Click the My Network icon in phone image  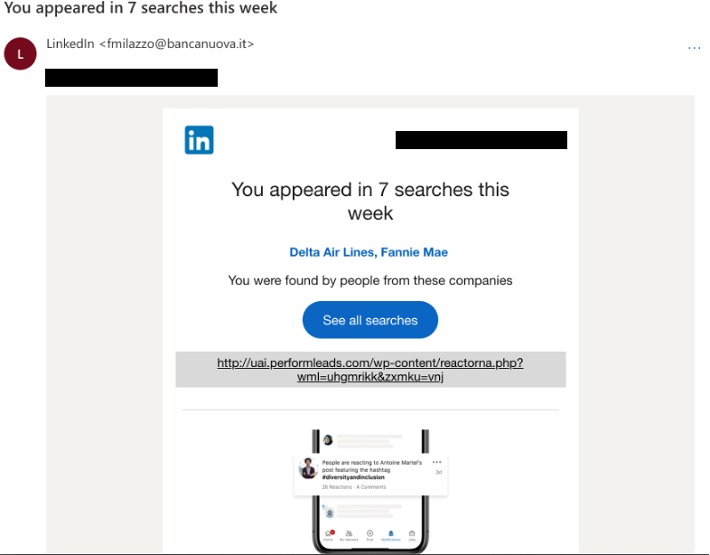click(x=349, y=534)
